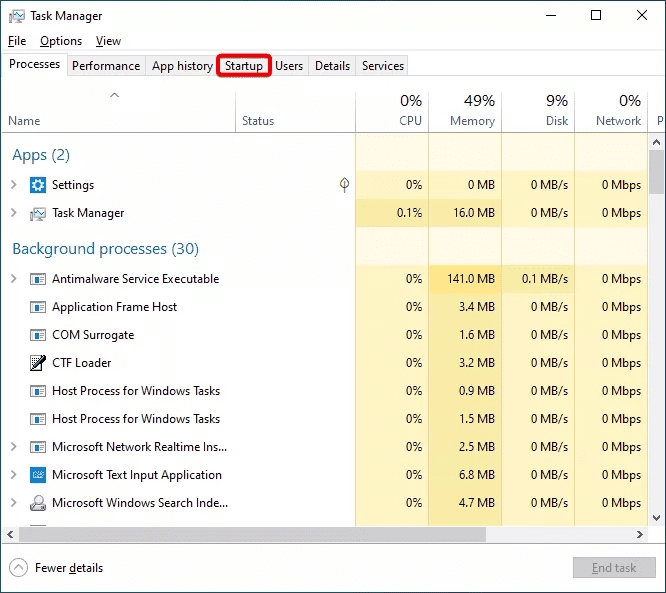Sort by the Status column header

(296, 113)
